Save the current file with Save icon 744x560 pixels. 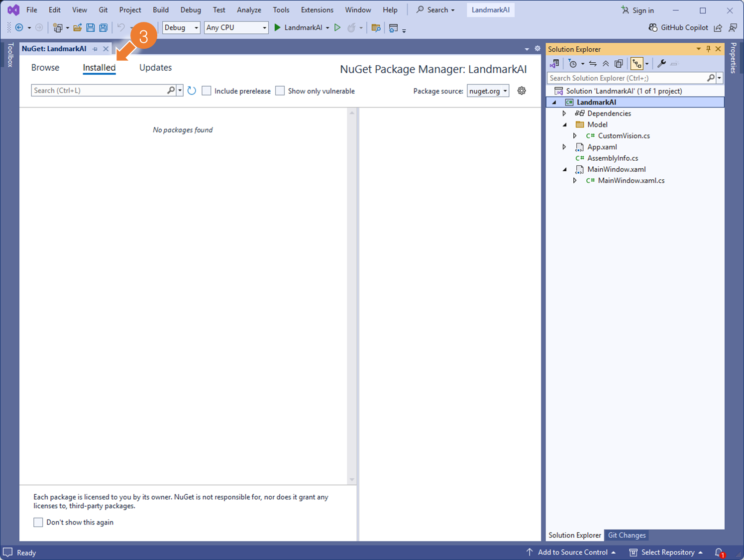coord(90,28)
